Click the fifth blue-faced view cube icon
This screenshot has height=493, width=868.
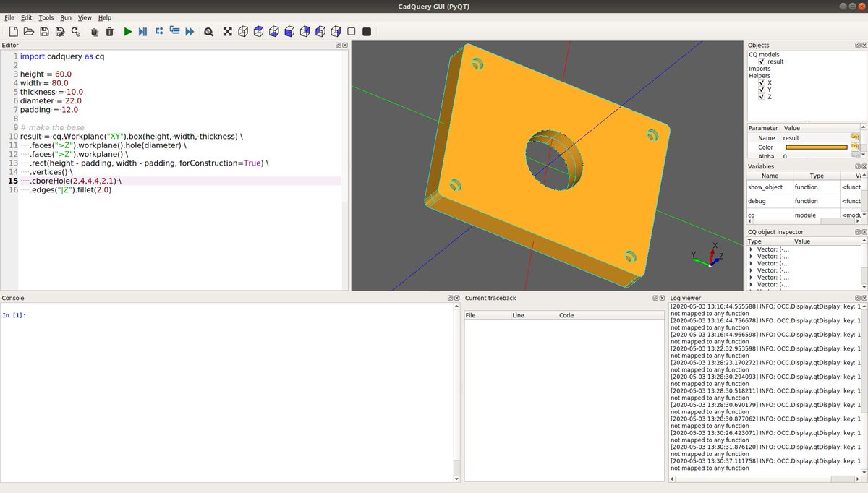click(320, 31)
